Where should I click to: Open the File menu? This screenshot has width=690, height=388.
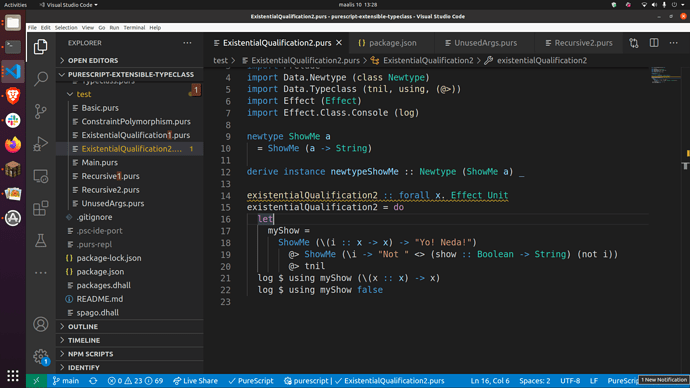[x=32, y=28]
